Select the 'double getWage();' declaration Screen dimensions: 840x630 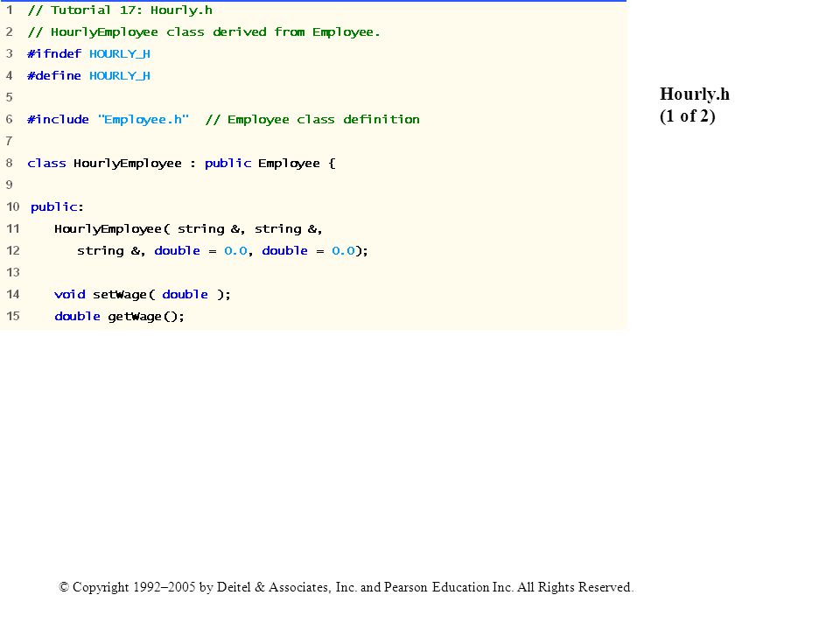(x=120, y=317)
